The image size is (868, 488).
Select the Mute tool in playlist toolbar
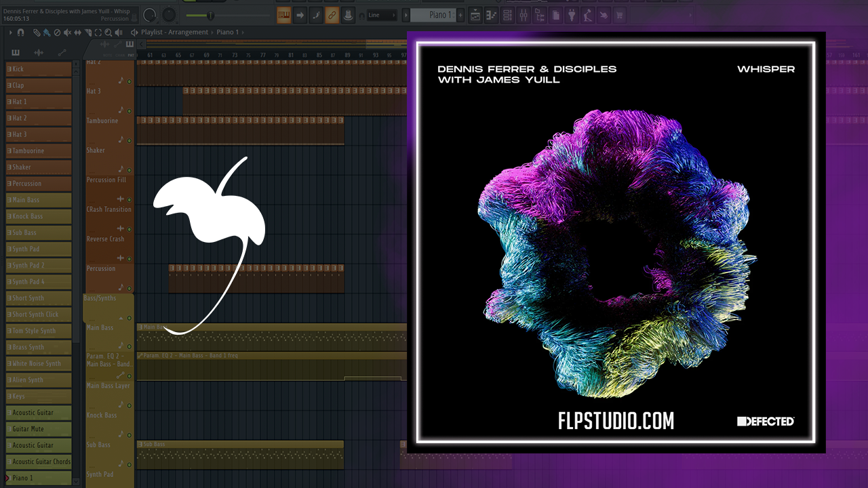(67, 32)
